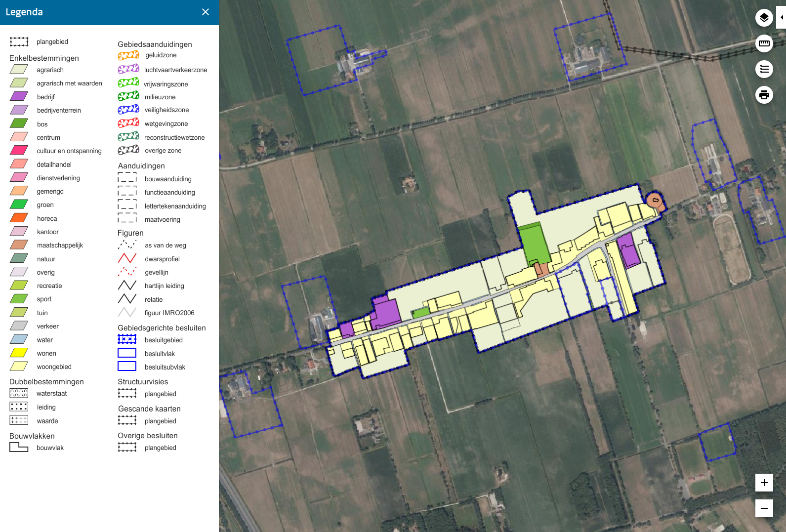Click the bedrijf purple swatch
Image resolution: width=786 pixels, height=532 pixels.
pyautogui.click(x=19, y=97)
